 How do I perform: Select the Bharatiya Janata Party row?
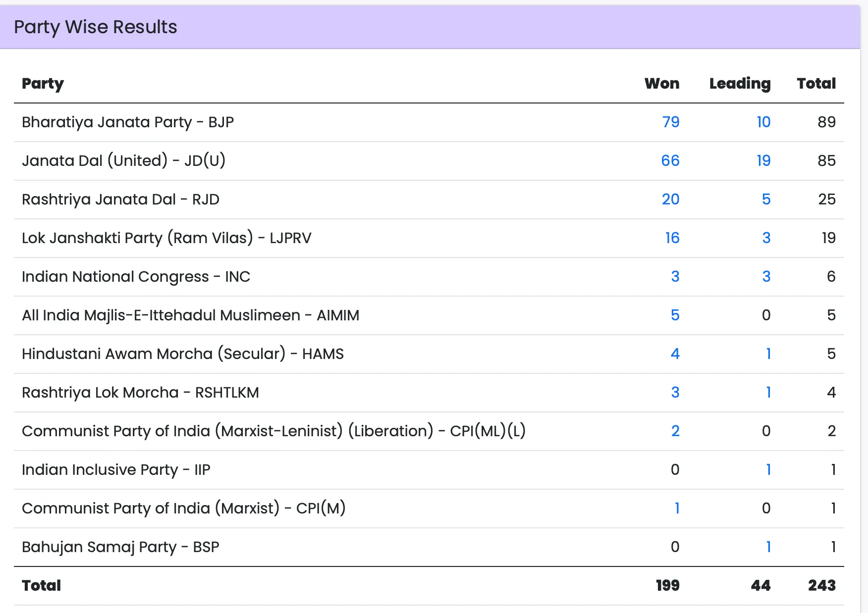(128, 122)
